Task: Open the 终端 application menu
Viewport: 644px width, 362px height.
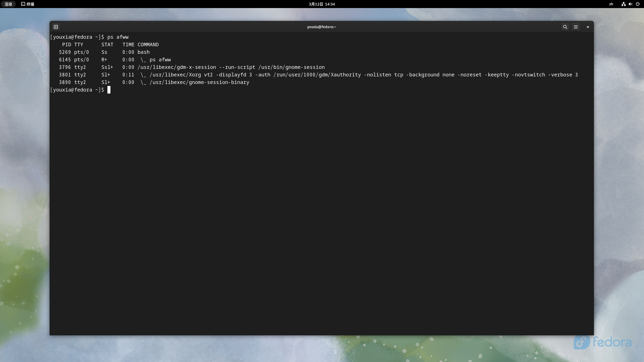Action: tap(27, 4)
